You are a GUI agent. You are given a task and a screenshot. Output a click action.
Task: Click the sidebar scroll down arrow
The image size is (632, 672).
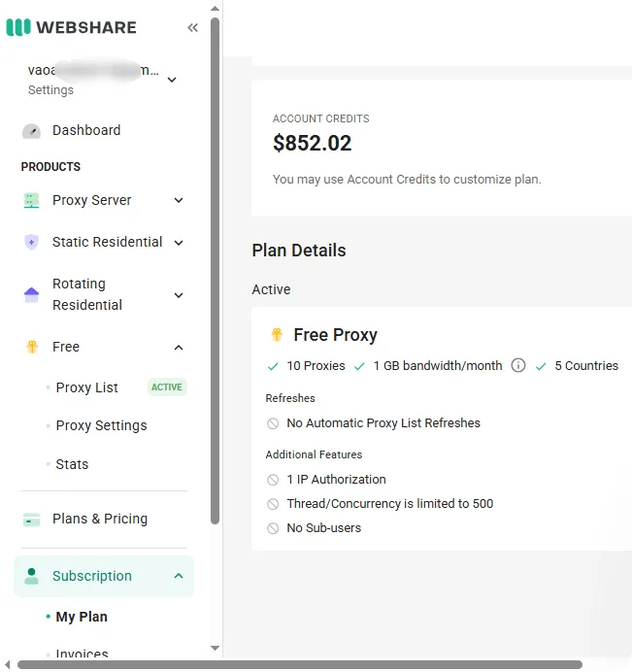tap(216, 649)
